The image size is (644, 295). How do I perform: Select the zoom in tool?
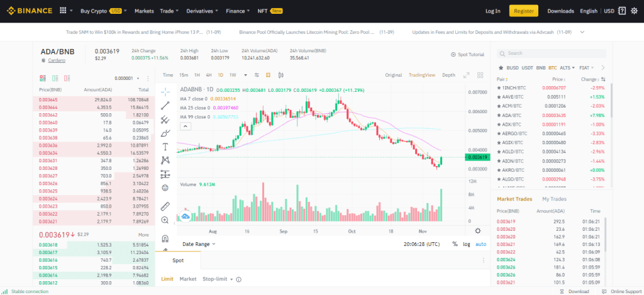click(x=165, y=220)
